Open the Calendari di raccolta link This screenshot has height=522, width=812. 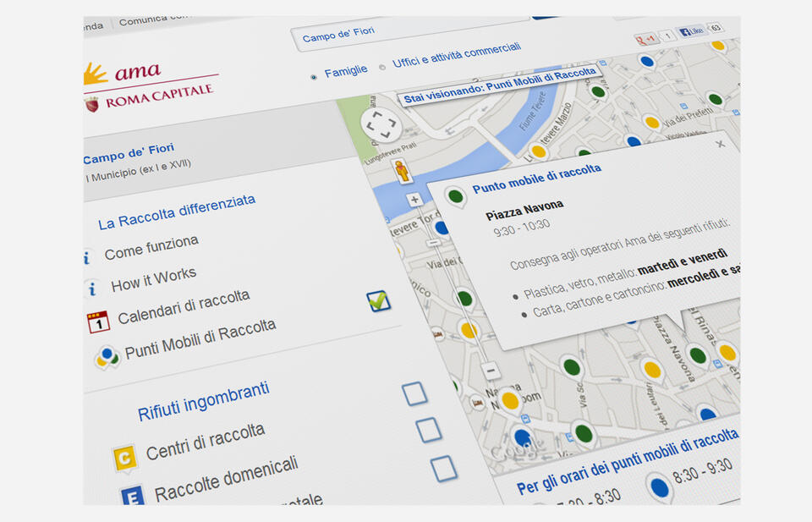[x=184, y=307]
